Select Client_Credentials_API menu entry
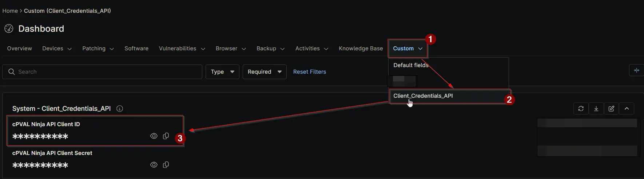Screen dimensions: 644x179 tap(449, 96)
